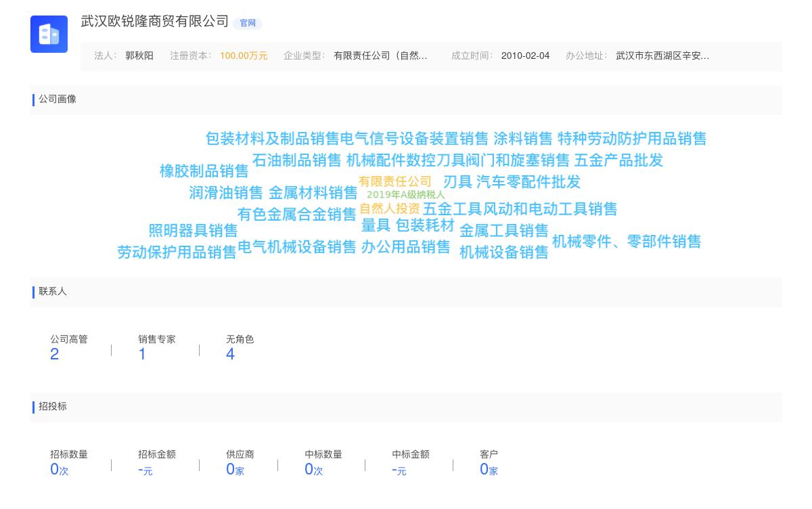Click founding date 2010-02-04
This screenshot has width=812, height=509.
pos(525,56)
